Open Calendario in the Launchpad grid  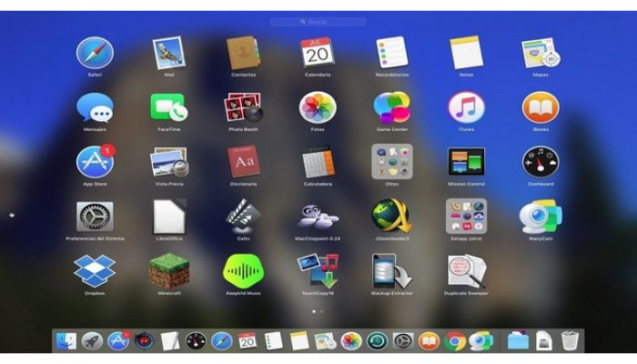click(x=318, y=53)
